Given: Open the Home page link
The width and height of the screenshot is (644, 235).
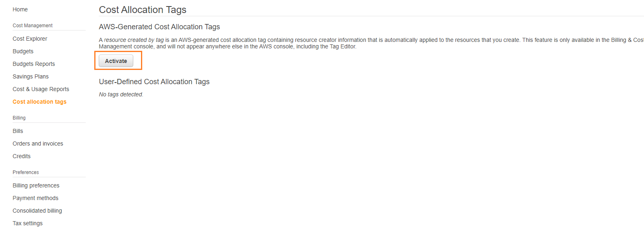Looking at the screenshot, I should [x=20, y=9].
